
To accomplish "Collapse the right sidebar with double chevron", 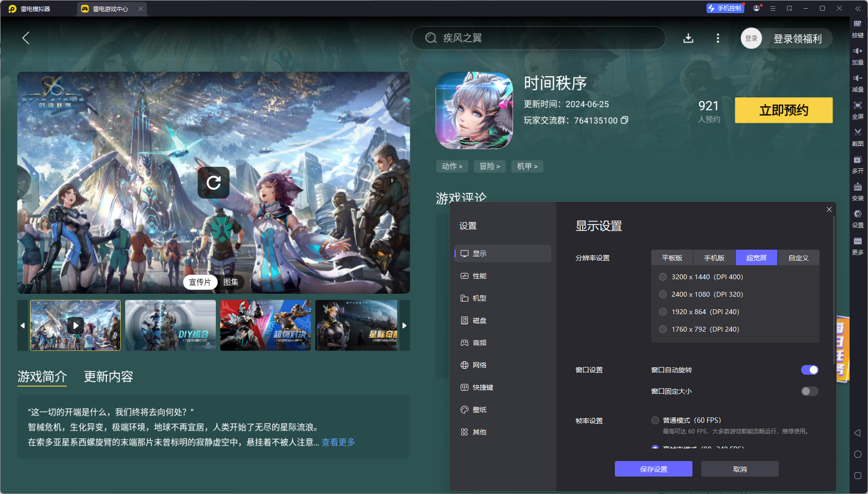I will pos(857,8).
